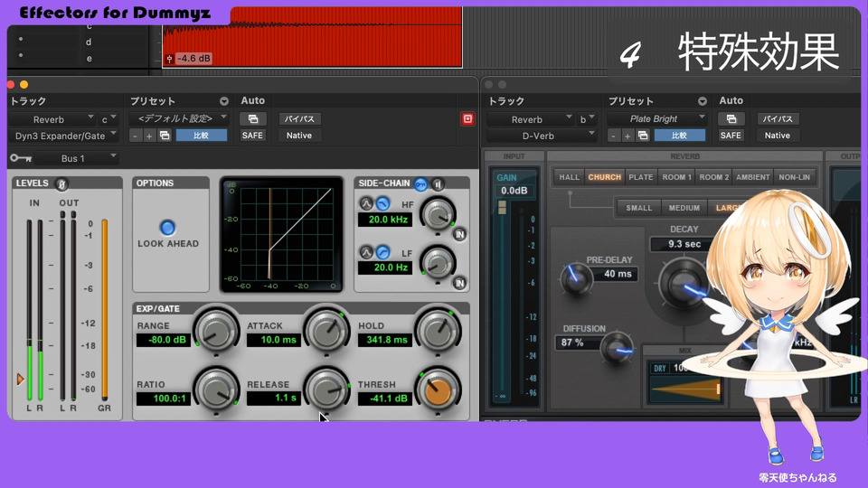The width and height of the screenshot is (868, 488).
Task: Click the RATIO knob
Action: pyautogui.click(x=216, y=389)
